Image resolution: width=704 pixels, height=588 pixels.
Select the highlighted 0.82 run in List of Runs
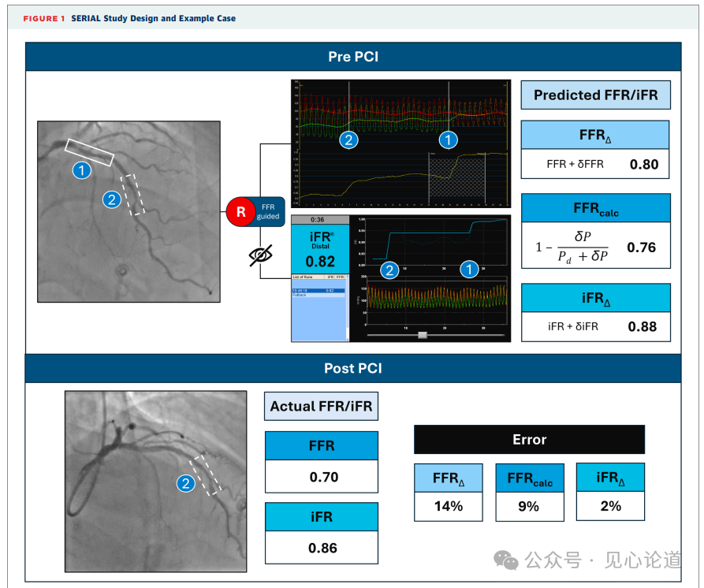(x=318, y=290)
